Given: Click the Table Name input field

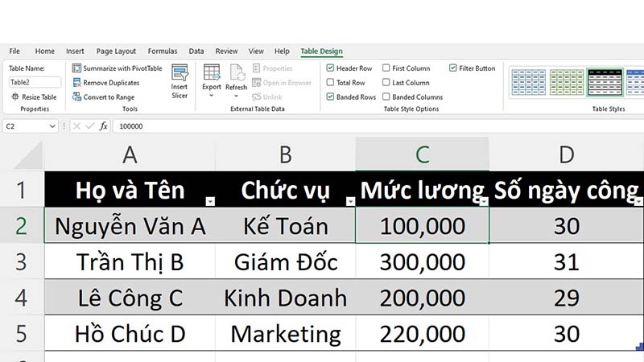Looking at the screenshot, I should [35, 82].
